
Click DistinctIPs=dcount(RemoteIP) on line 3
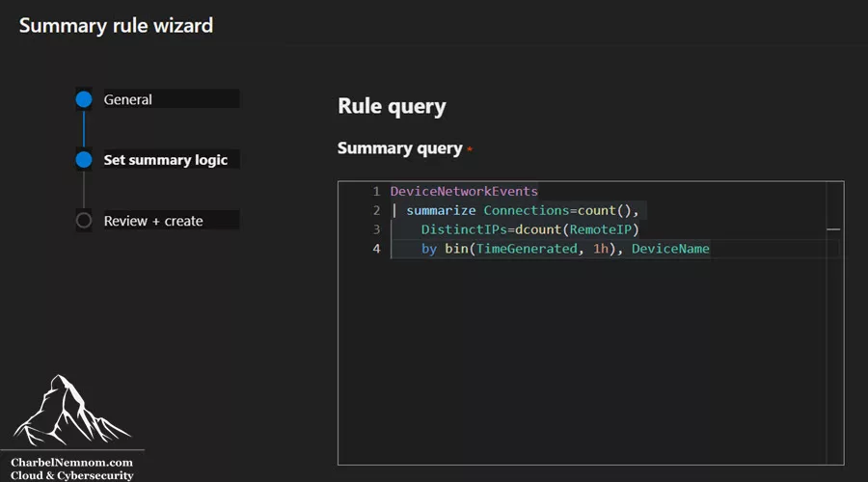[529, 229]
